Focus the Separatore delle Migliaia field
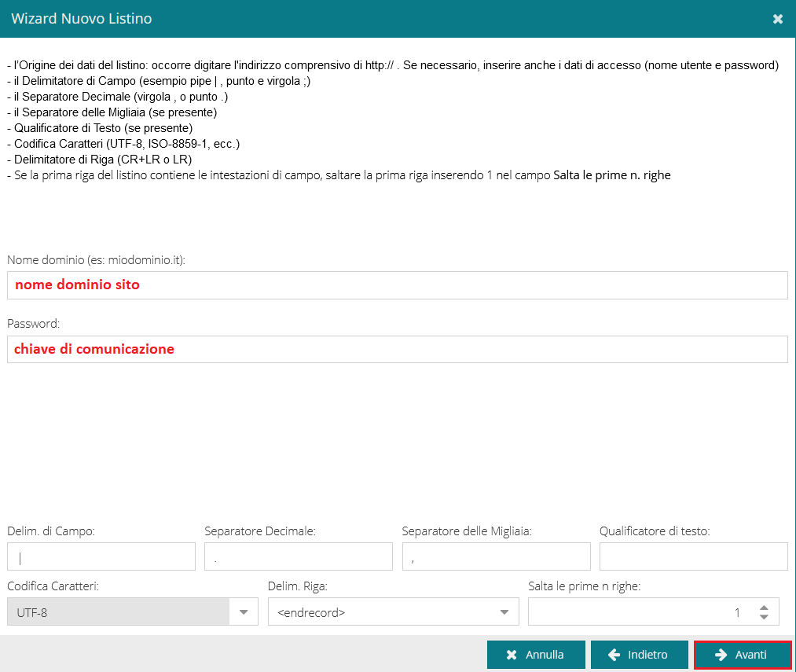796x672 pixels. (x=496, y=556)
